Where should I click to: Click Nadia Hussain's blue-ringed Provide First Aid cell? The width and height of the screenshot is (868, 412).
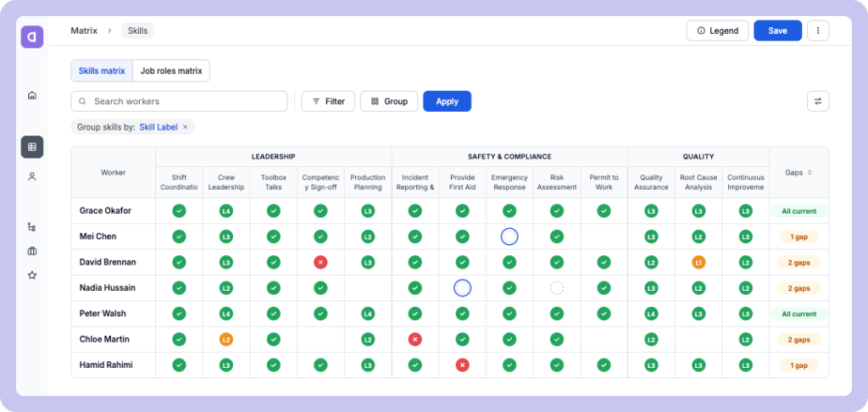coord(462,288)
